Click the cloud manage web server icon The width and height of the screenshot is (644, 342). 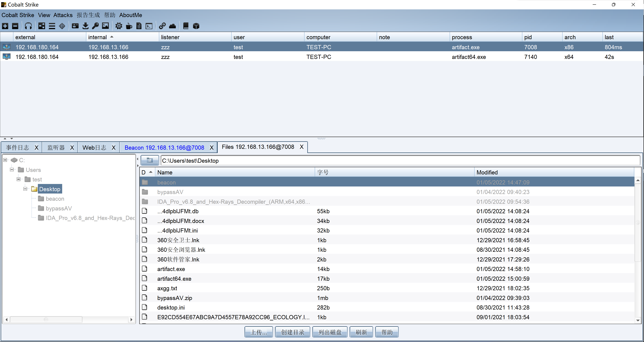click(172, 26)
